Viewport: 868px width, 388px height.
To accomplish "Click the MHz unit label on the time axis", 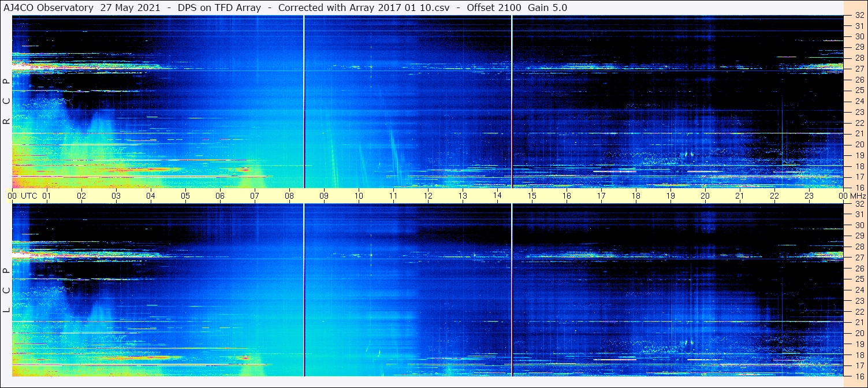I will pyautogui.click(x=856, y=196).
